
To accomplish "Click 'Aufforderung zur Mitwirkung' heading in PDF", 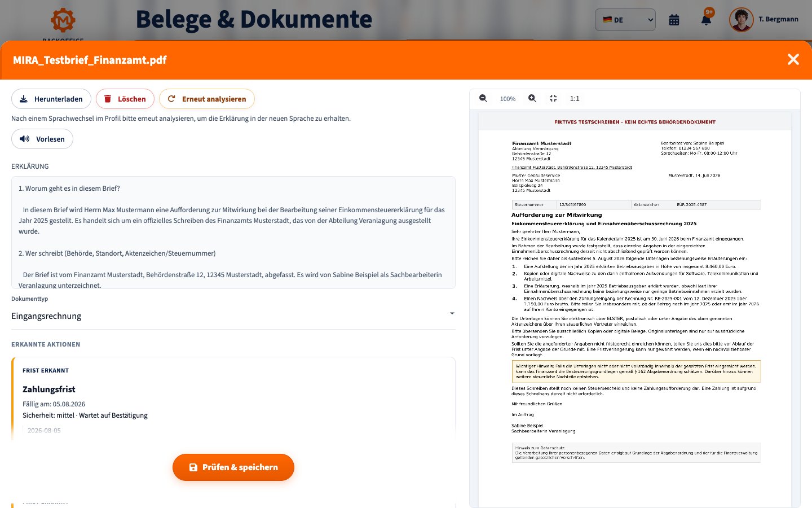I will [557, 215].
